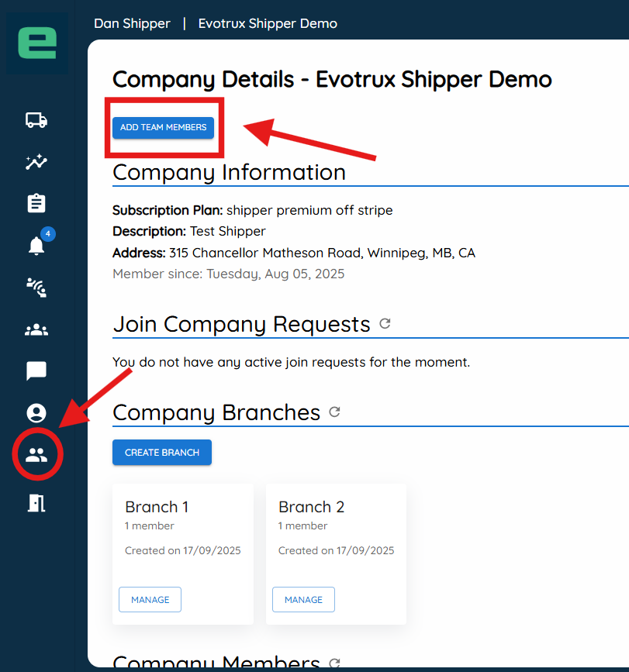The width and height of the screenshot is (629, 672).
Task: Open notifications bell with badge 4
Action: (36, 246)
